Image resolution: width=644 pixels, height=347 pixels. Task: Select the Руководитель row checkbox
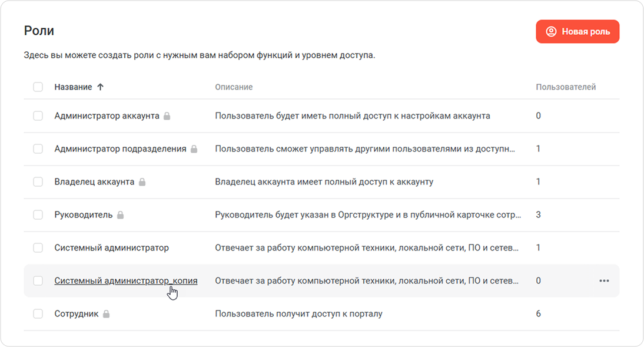[x=38, y=214]
